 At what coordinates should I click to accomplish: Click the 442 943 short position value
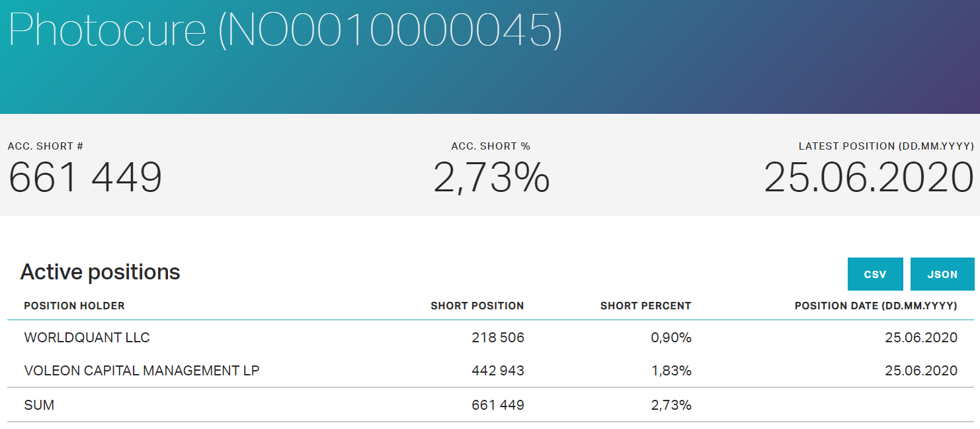tap(497, 371)
